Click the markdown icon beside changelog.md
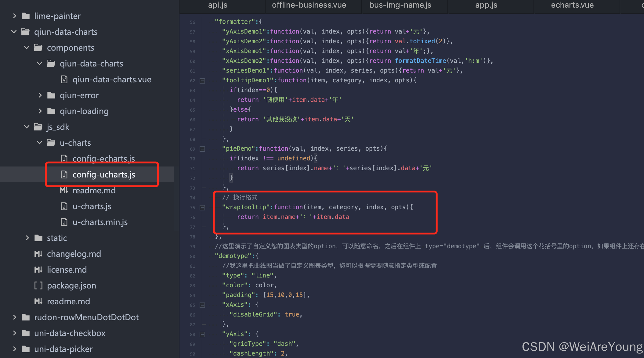Viewport: 644px width, 358px height. click(38, 254)
